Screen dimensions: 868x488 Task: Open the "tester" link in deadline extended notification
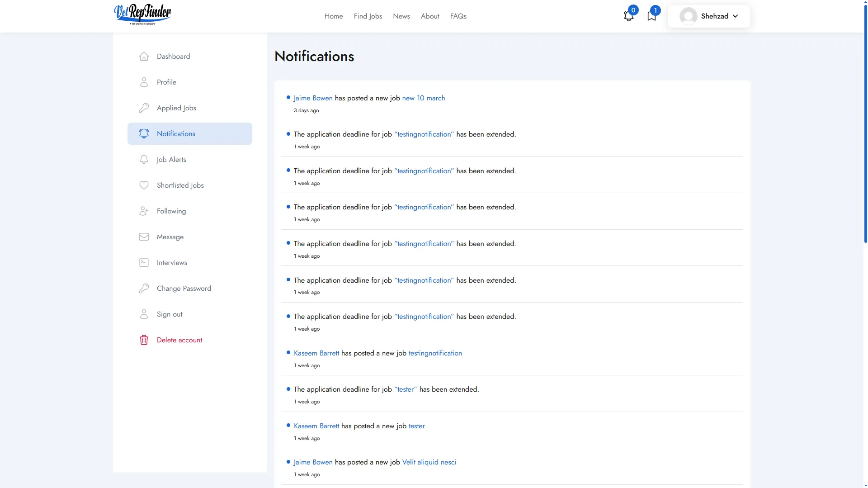pos(406,389)
